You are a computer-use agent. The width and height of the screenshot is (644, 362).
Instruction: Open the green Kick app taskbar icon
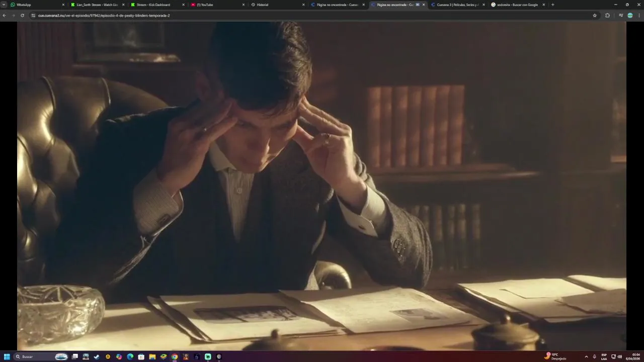pyautogui.click(x=208, y=356)
